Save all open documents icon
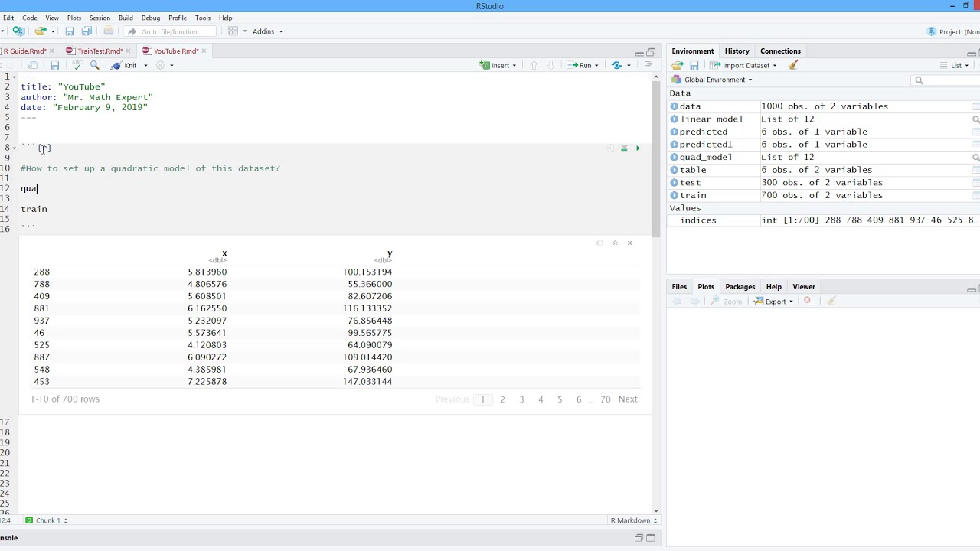The width and height of the screenshot is (980, 551). [87, 31]
